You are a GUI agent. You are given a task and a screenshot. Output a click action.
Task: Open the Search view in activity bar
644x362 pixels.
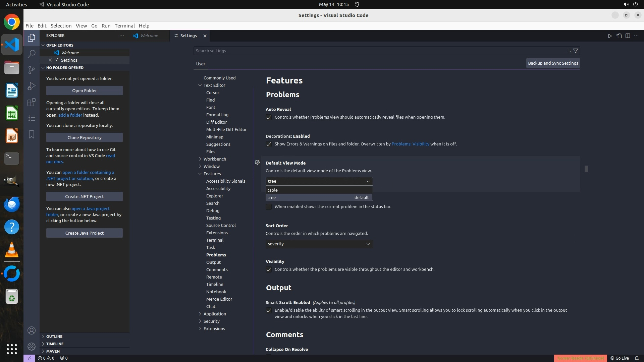coord(32,54)
